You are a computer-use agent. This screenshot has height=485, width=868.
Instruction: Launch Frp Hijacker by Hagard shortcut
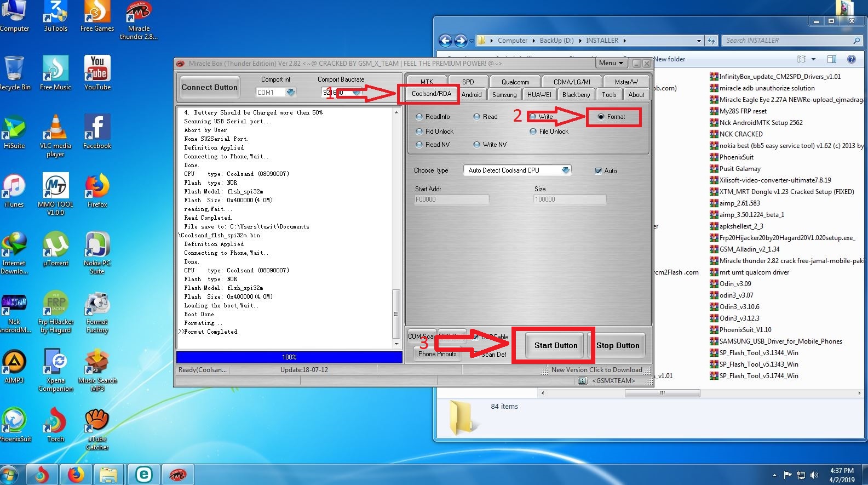(55, 312)
